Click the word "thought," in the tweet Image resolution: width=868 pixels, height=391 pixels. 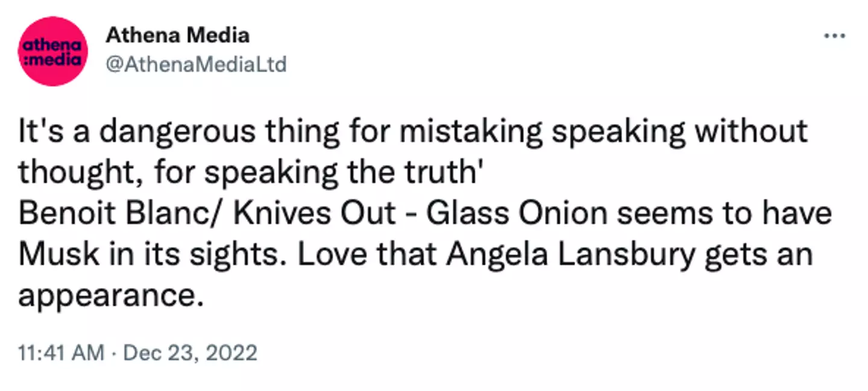click(x=79, y=173)
